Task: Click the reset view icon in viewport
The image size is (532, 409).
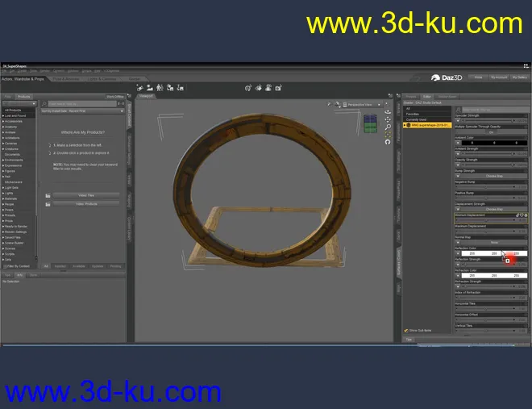Action: pyautogui.click(x=388, y=141)
